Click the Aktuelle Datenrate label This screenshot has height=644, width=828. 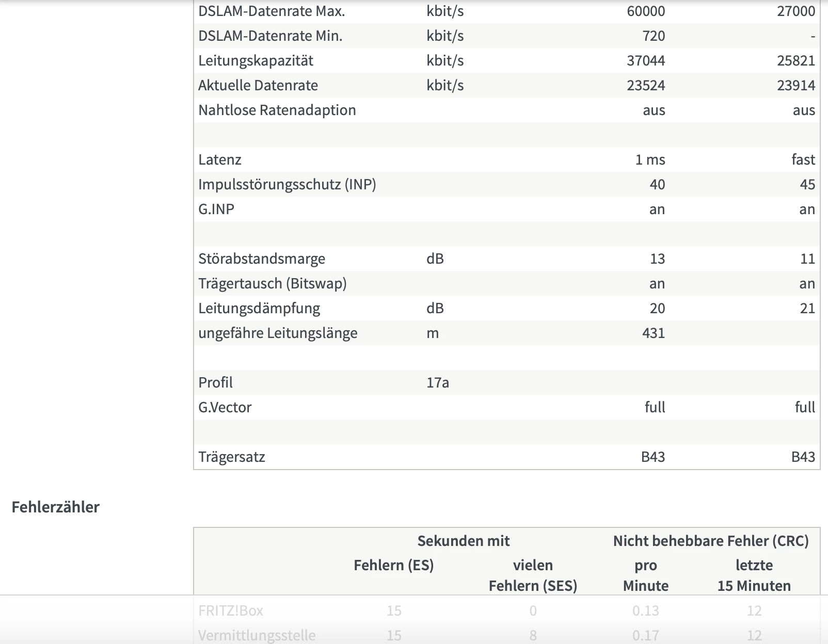coord(258,85)
